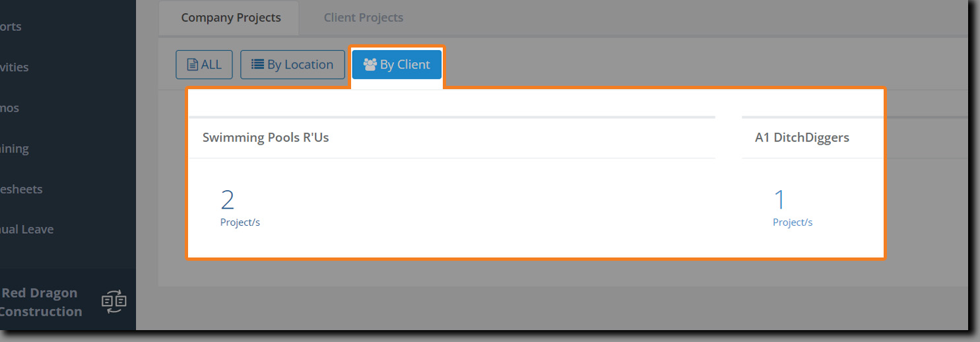The image size is (980, 342).
Task: Select the By Client filter button
Action: click(397, 65)
